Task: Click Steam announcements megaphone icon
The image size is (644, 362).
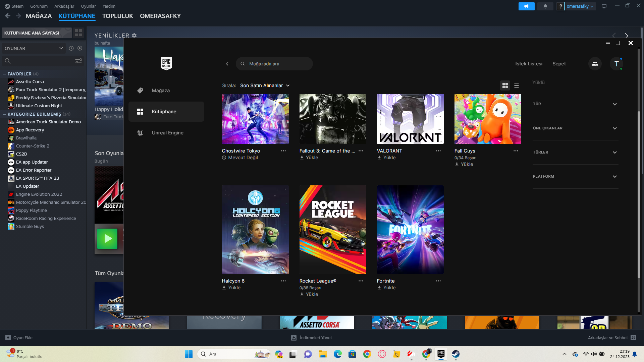Action: coord(526,6)
